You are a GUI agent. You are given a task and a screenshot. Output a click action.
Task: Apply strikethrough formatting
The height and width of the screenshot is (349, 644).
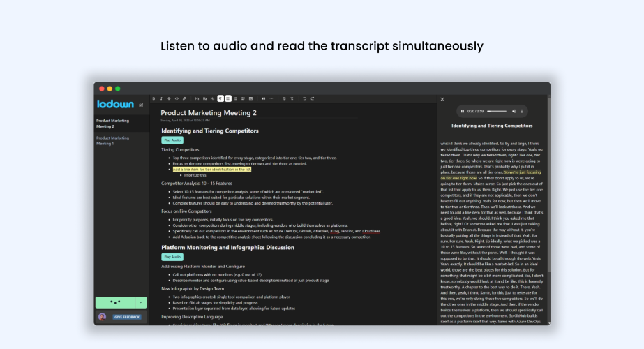tap(169, 98)
